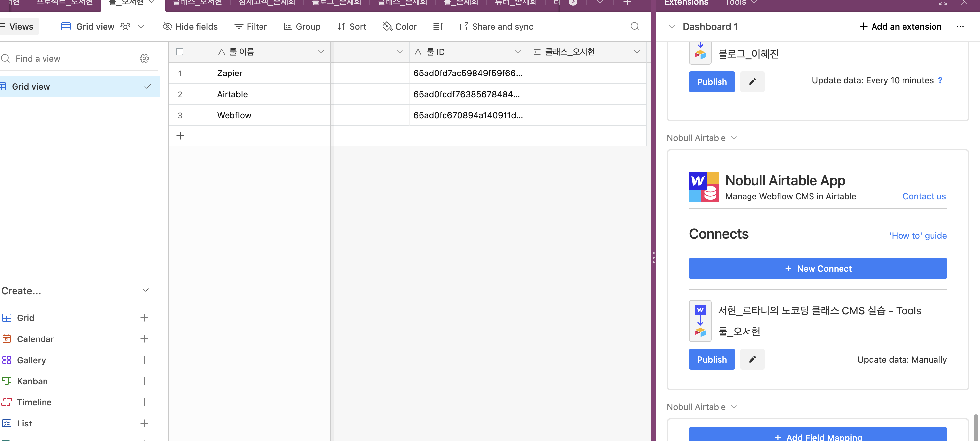Open the 'How to' guide link
The width and height of the screenshot is (980, 441).
[x=918, y=236]
